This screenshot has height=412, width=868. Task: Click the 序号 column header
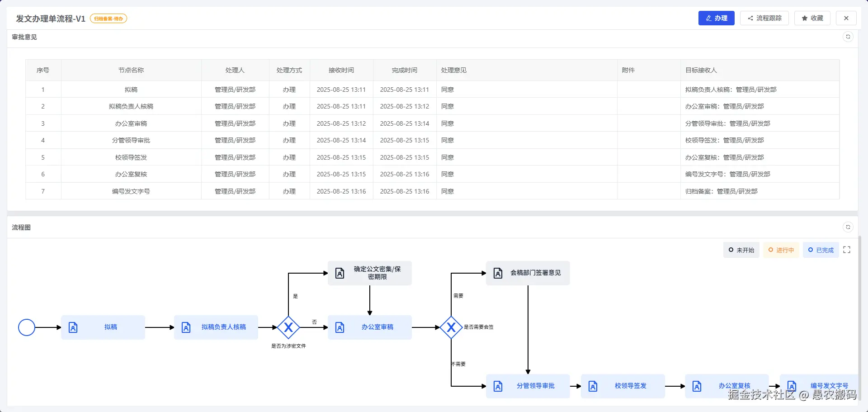(43, 70)
